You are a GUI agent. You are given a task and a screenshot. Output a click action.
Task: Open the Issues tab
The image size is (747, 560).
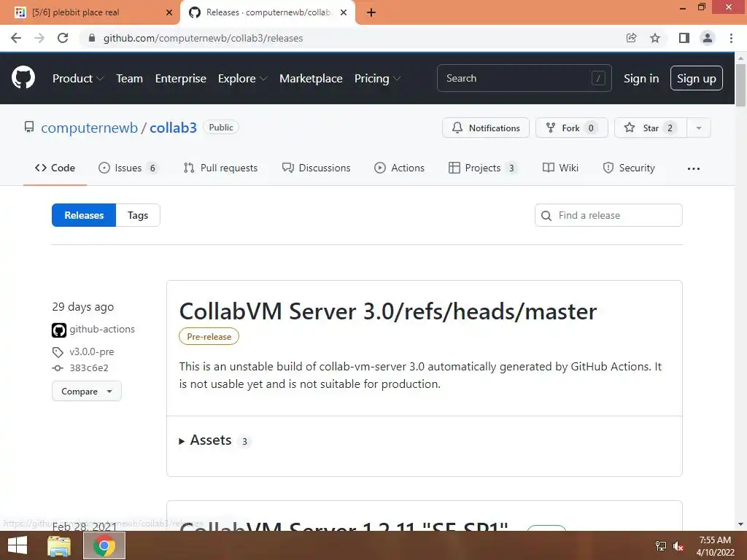(x=128, y=168)
